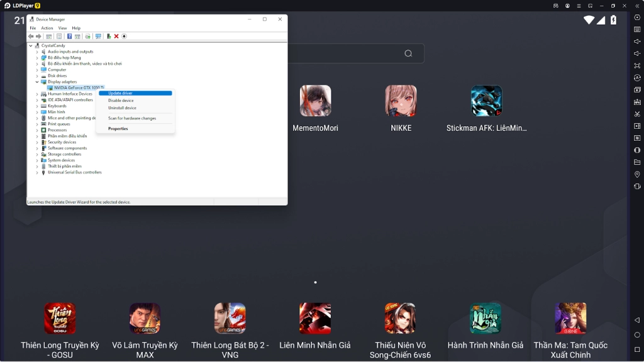The width and height of the screenshot is (644, 362).
Task: Expand the Security devices node
Action: pos(37,142)
